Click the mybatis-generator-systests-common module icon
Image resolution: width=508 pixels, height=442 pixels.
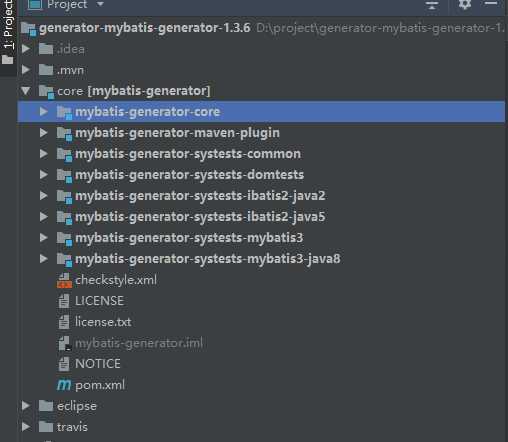point(64,155)
